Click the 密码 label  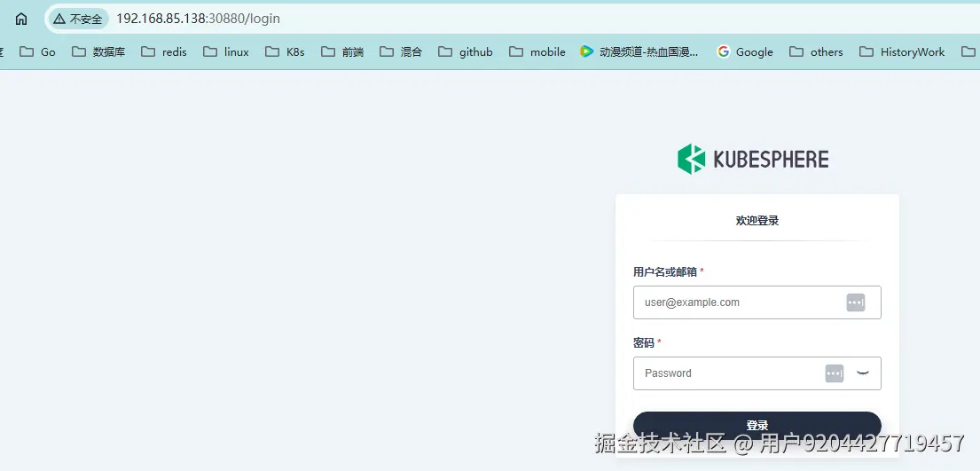tap(644, 342)
